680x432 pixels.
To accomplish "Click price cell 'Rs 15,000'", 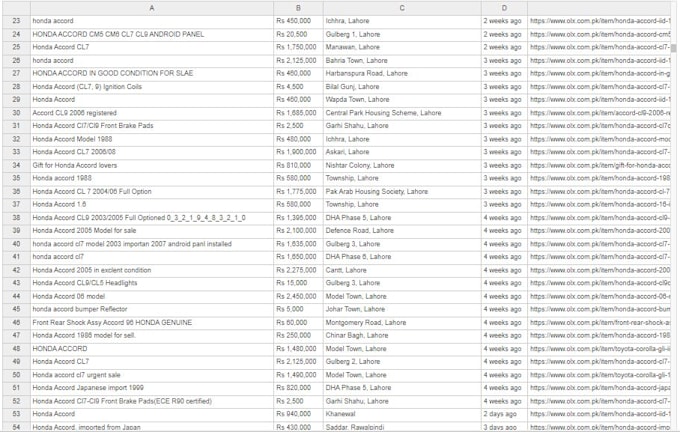I will click(x=298, y=283).
